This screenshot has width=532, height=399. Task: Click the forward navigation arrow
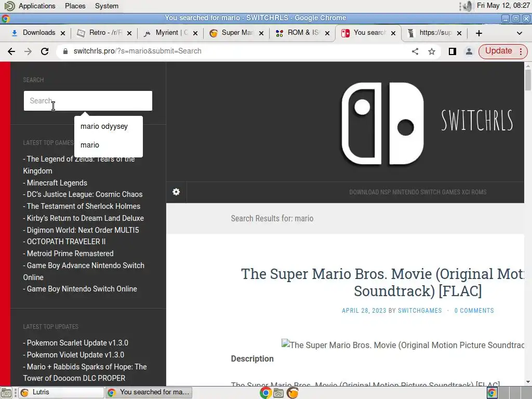click(28, 51)
